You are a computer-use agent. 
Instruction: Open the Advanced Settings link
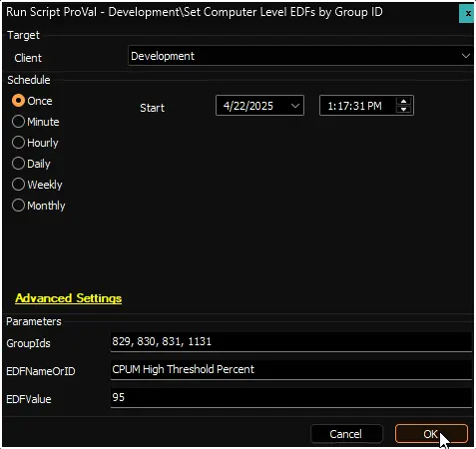tap(69, 298)
